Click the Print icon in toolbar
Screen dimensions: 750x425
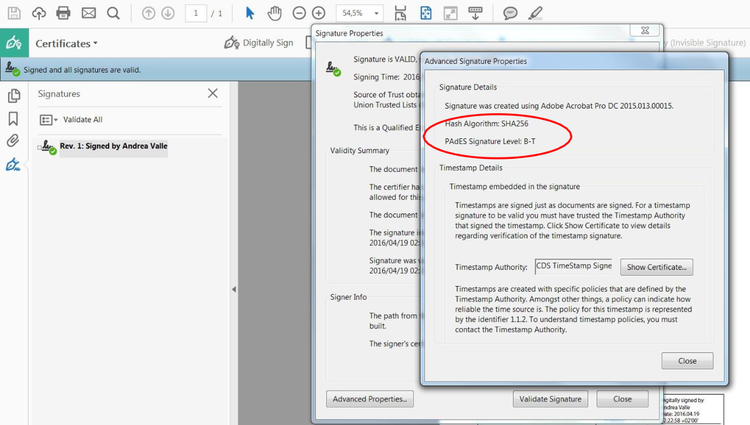[63, 13]
